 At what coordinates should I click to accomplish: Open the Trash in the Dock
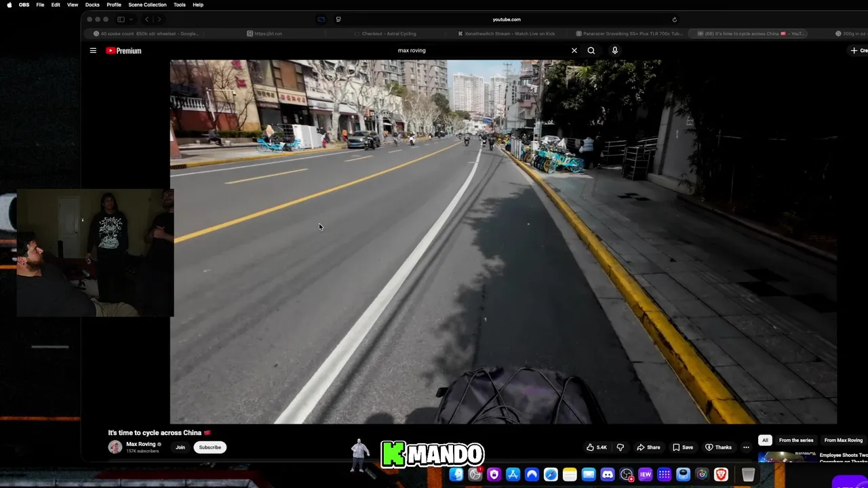pos(748,474)
